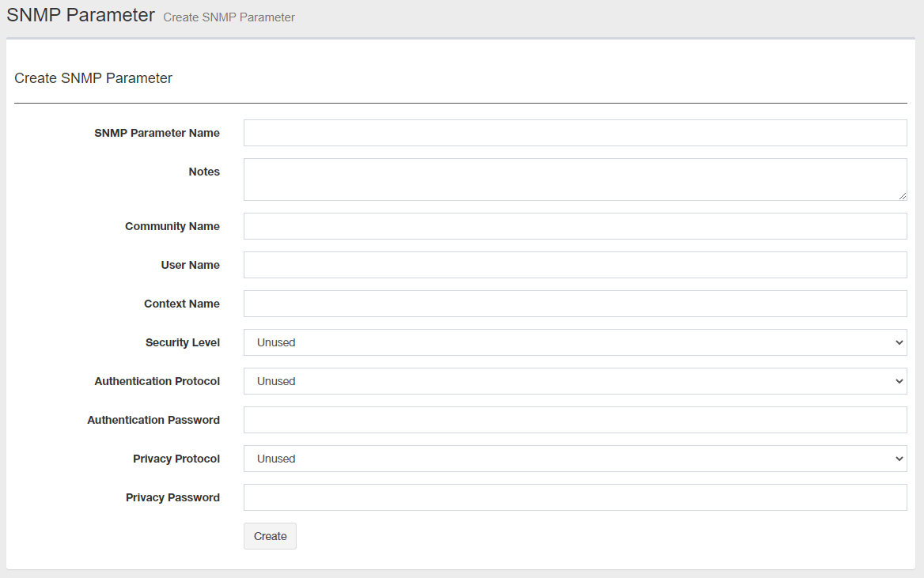Click the 'Authentication Password' label text
This screenshot has width=924, height=578.
pyautogui.click(x=153, y=420)
